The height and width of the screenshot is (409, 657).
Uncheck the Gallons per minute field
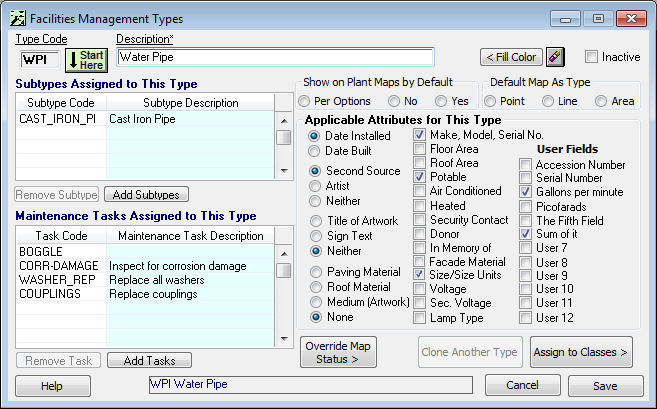[525, 192]
